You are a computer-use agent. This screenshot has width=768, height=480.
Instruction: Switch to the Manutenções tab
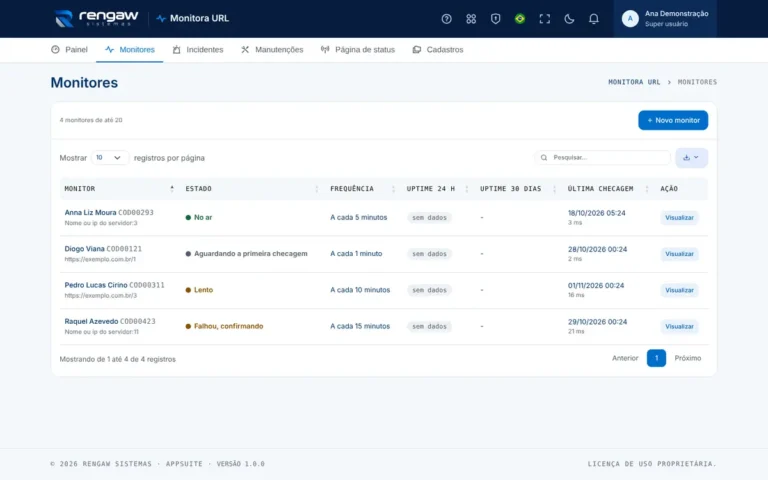click(272, 49)
